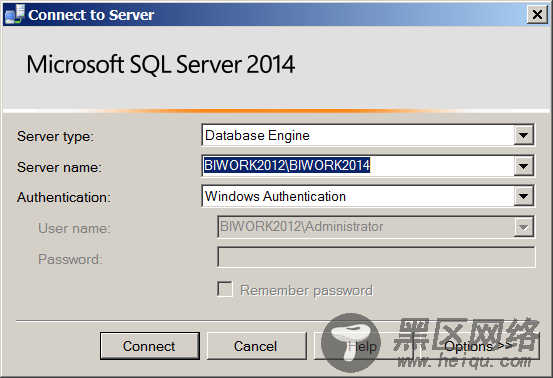Open Help for the connection dialog
The height and width of the screenshot is (378, 553).
[363, 346]
